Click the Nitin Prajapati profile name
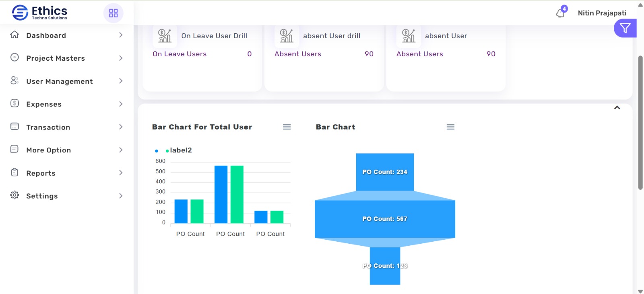This screenshot has height=294, width=644. [602, 13]
